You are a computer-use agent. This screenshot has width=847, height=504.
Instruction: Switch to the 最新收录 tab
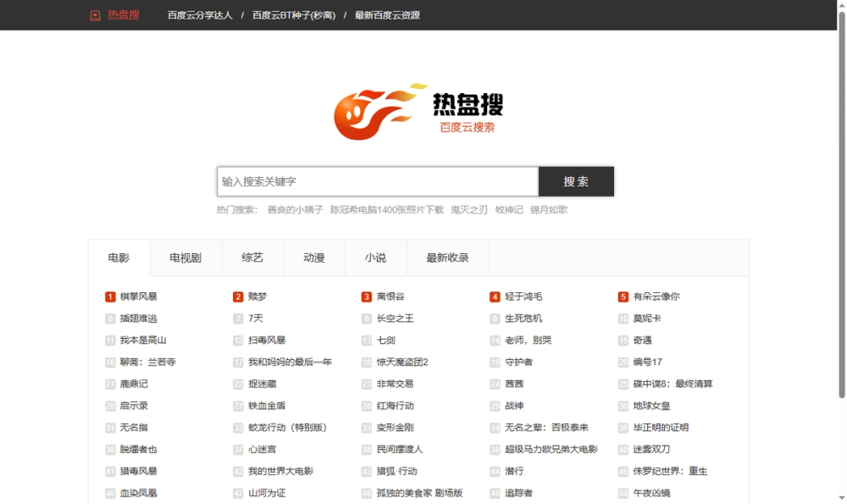pyautogui.click(x=446, y=258)
